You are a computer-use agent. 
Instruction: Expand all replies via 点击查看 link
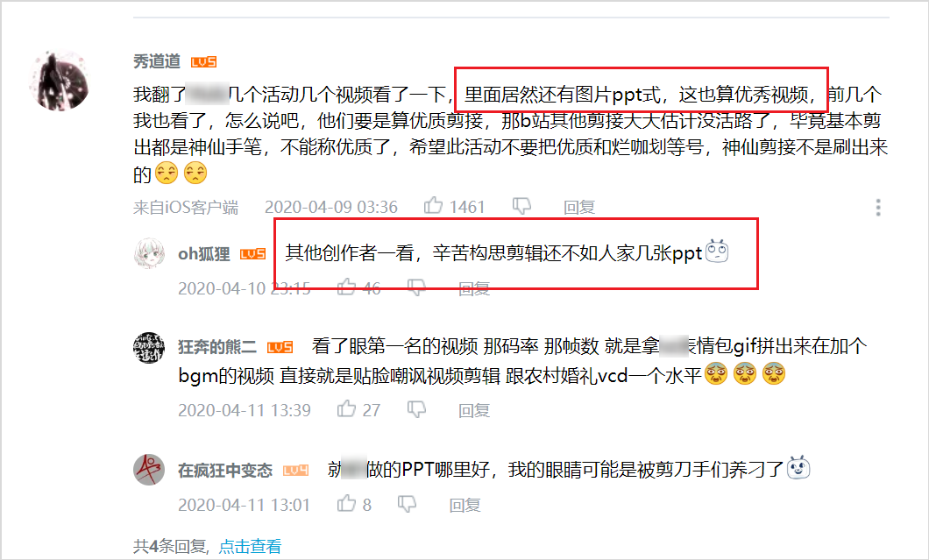click(x=250, y=546)
